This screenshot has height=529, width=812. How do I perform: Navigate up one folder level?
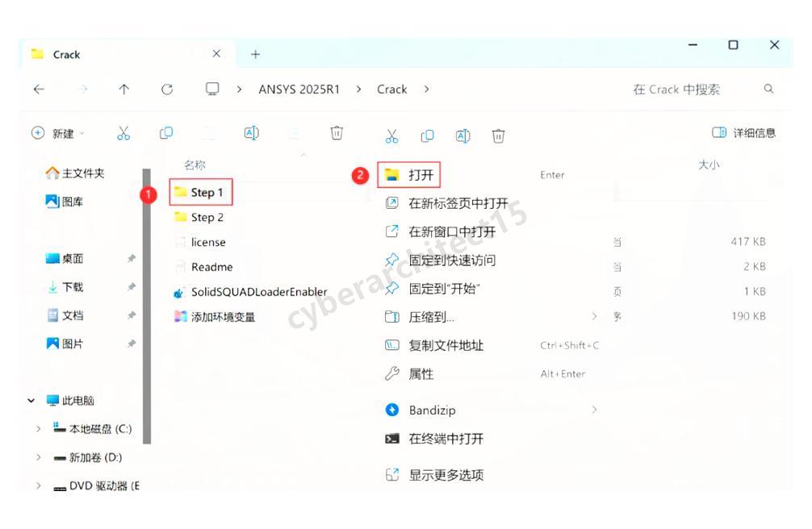[x=123, y=90]
